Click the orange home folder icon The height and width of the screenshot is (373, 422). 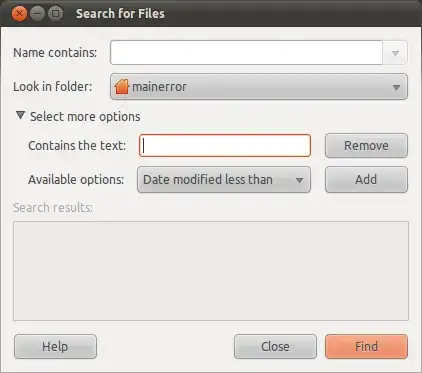tap(121, 87)
